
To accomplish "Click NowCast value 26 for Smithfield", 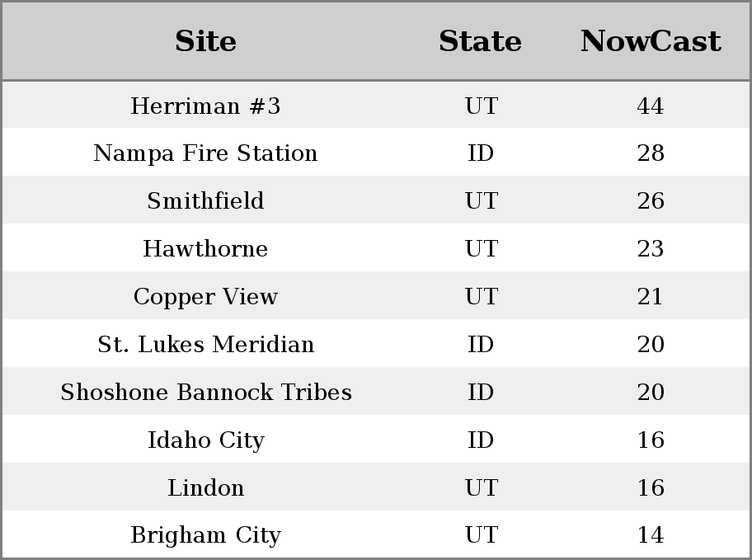I will click(x=651, y=200).
